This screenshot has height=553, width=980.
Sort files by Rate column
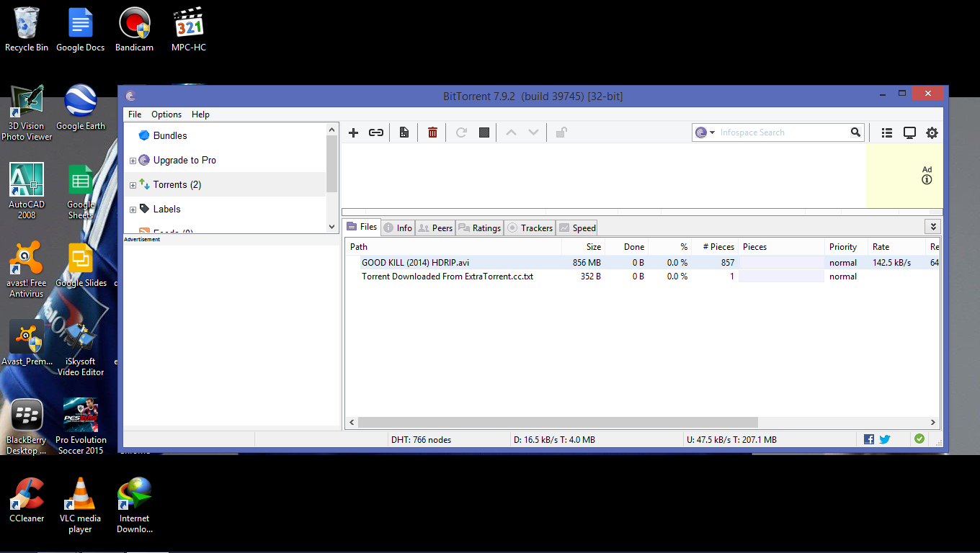point(896,247)
